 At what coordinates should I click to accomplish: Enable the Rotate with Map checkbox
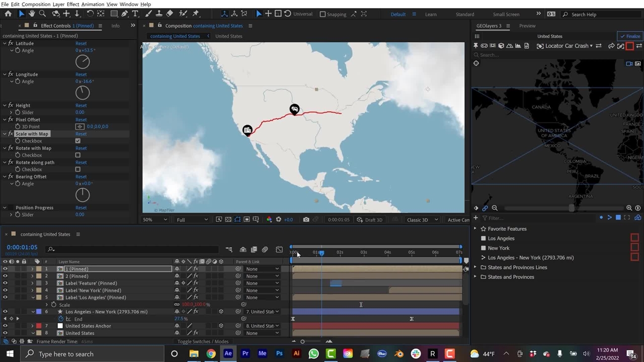click(78, 155)
